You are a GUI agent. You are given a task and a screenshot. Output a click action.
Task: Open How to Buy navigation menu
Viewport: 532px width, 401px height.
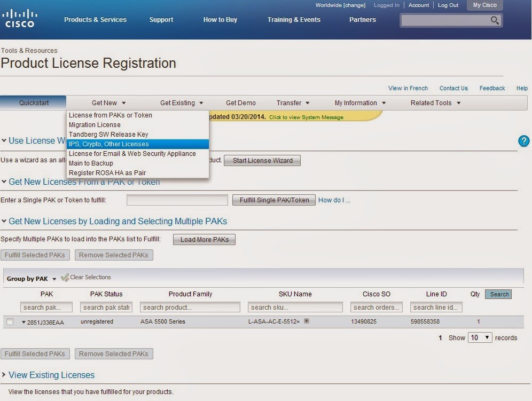tap(220, 20)
